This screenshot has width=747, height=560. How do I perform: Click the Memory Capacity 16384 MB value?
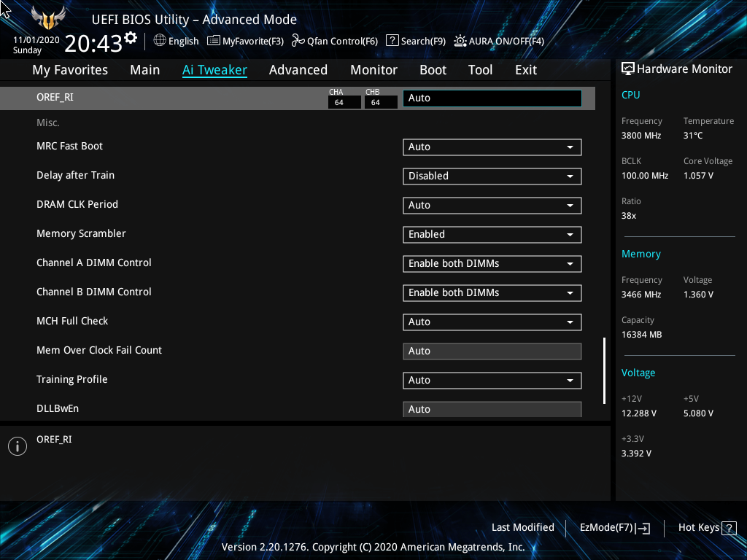[642, 335]
